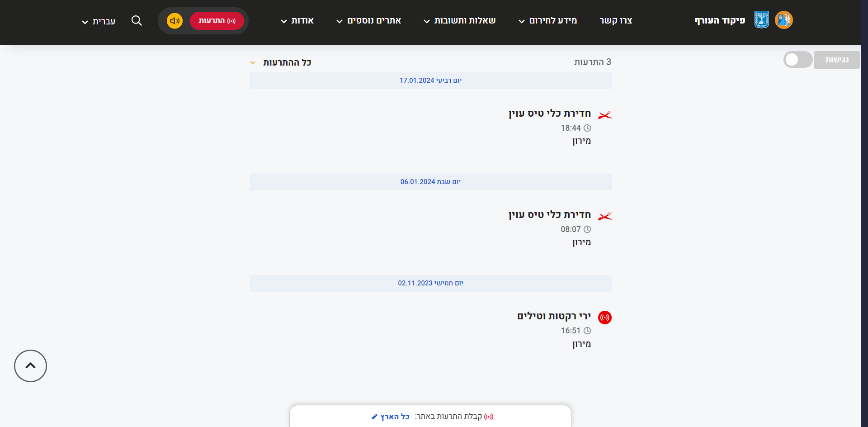
Task: Click the pencil edit icon by כל הארץ
Action: [374, 417]
